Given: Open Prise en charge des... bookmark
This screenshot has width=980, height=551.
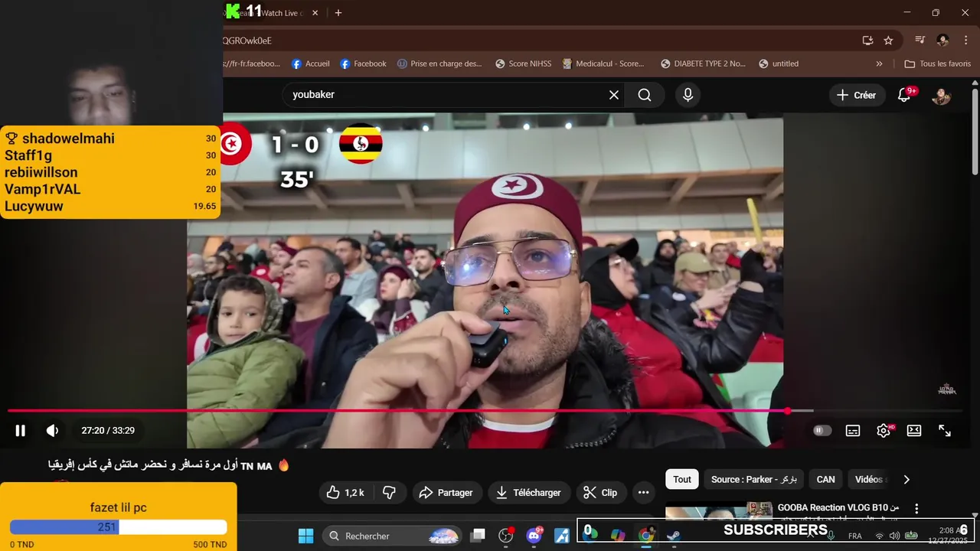Looking at the screenshot, I should pyautogui.click(x=439, y=64).
